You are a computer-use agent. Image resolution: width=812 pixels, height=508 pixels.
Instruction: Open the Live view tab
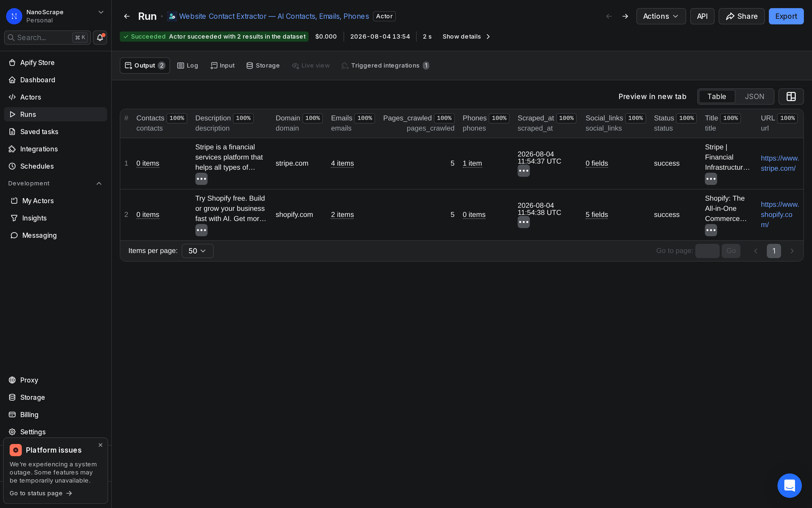point(311,66)
